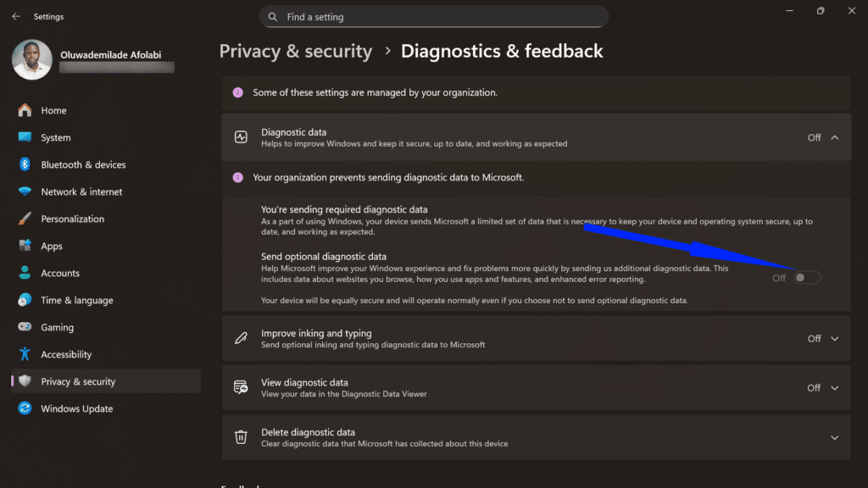
Task: Select the System icon in the sidebar
Action: [x=24, y=137]
